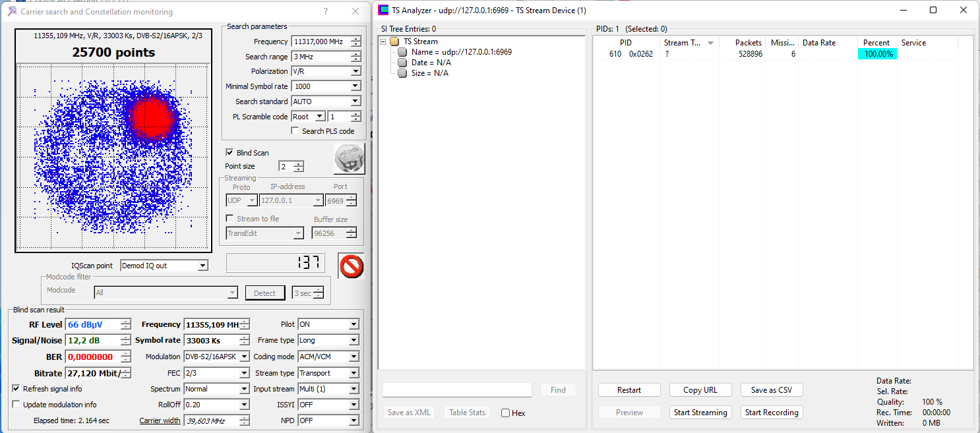This screenshot has width=980, height=433.
Task: Uncheck the Blind Scan checkbox
Action: click(230, 153)
